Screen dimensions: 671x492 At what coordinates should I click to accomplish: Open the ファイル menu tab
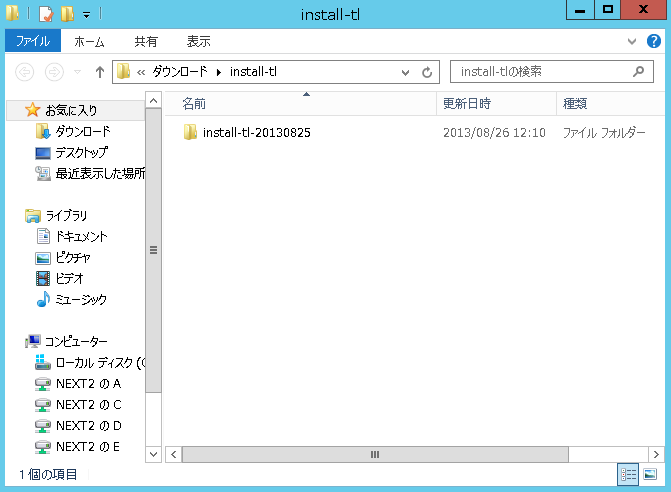point(33,41)
